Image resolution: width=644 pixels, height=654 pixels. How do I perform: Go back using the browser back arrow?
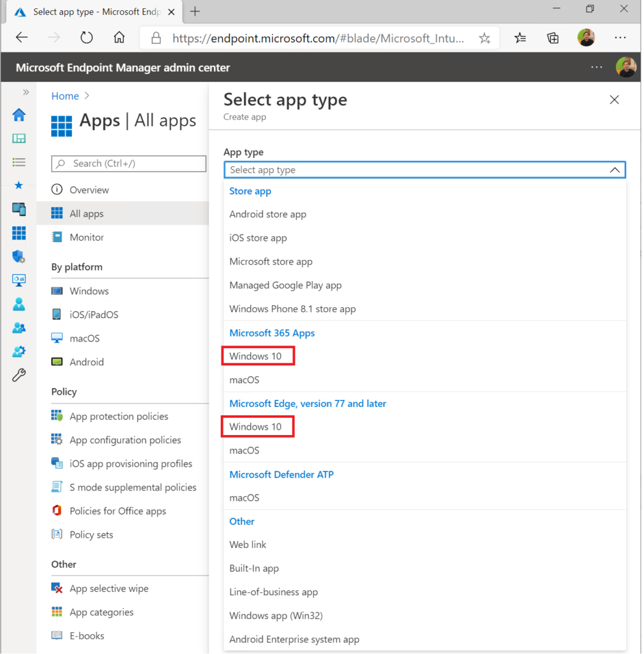point(22,38)
